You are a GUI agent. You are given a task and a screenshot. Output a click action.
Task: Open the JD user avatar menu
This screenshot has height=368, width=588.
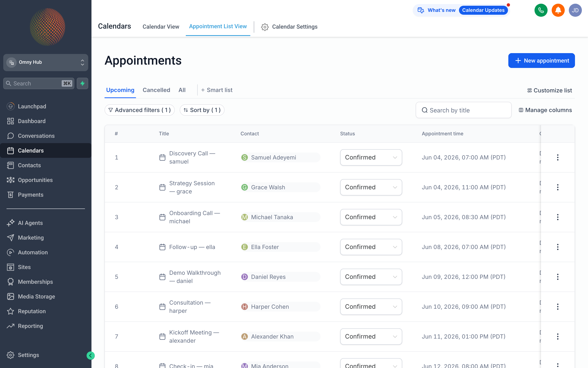[x=575, y=10]
